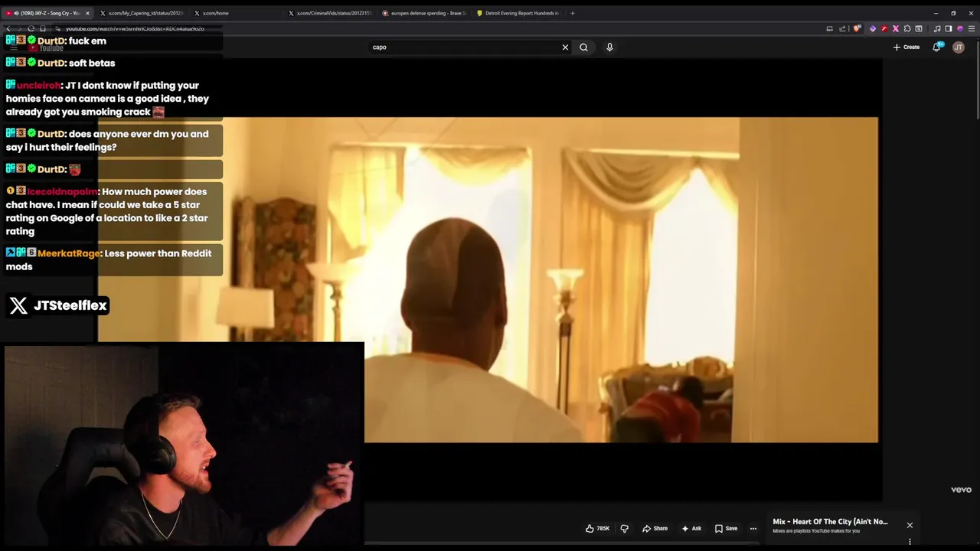Click the Brave Leo/rewards icon near menu

point(960,28)
